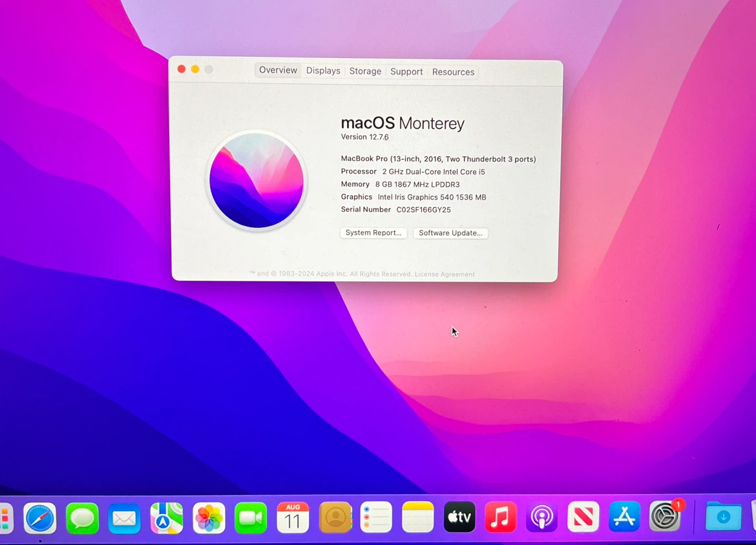
Task: Open Messages app in Dock
Action: [x=82, y=518]
